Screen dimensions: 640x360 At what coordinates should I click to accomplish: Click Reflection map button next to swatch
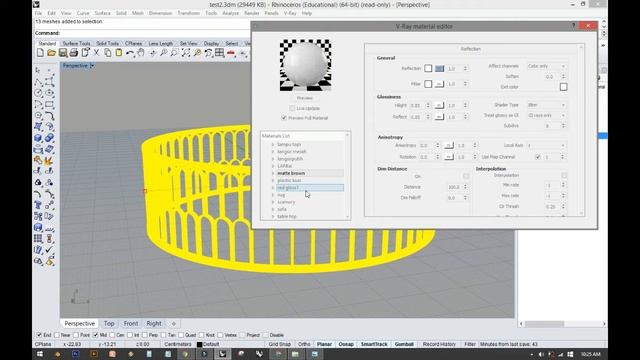coord(439,69)
